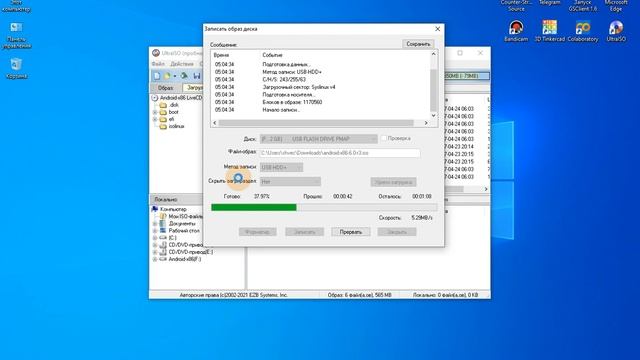
Task: Click the Время column header
Action: (x=221, y=55)
